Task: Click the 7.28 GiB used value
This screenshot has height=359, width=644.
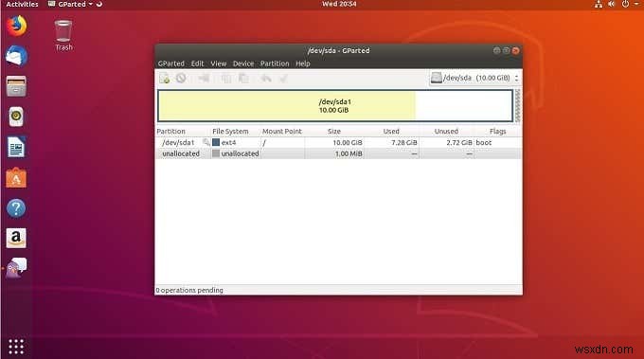Action: coord(404,142)
